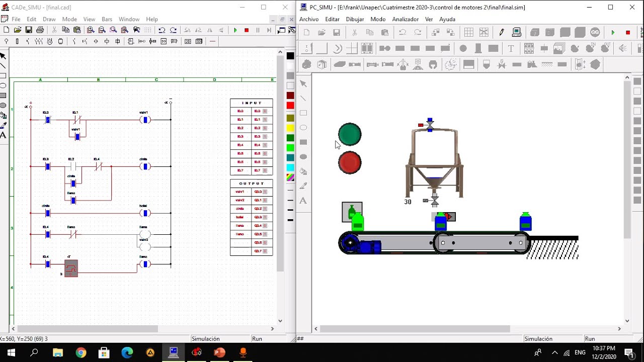Select the 2D view button in CADe_SIMU
The image size is (644, 362).
[x=188, y=41]
